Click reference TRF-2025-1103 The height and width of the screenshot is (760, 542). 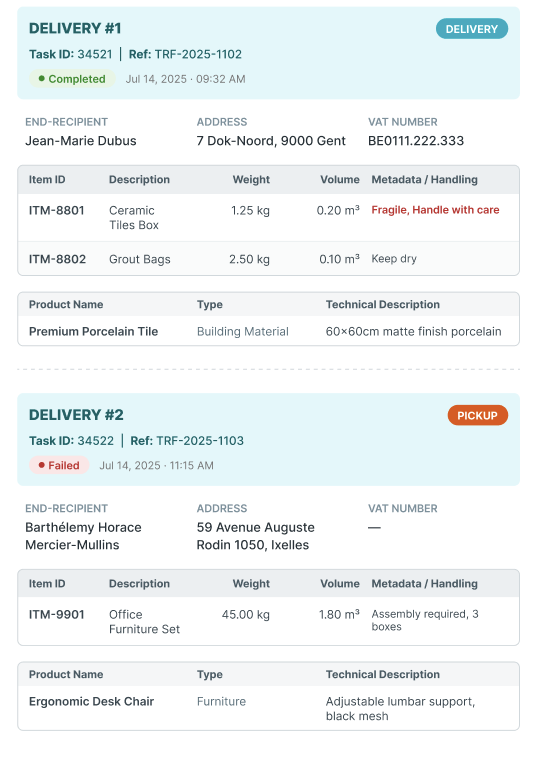tap(187, 441)
